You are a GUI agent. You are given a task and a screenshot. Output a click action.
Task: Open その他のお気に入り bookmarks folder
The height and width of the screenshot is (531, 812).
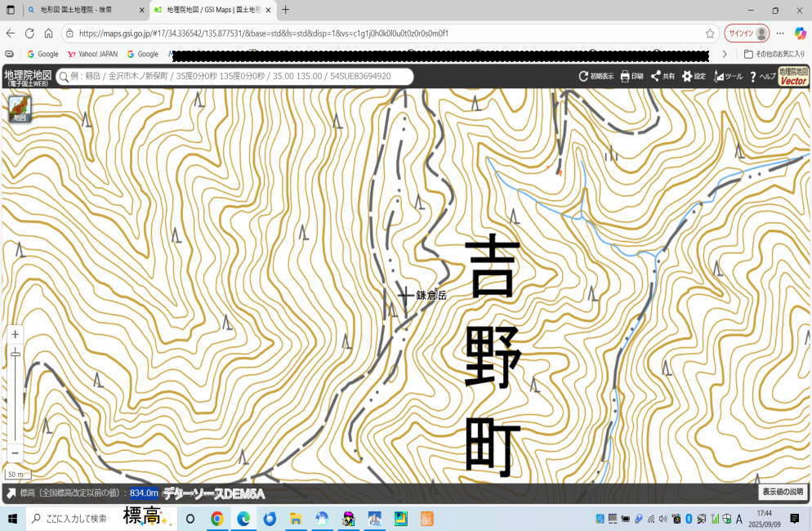pyautogui.click(x=774, y=54)
